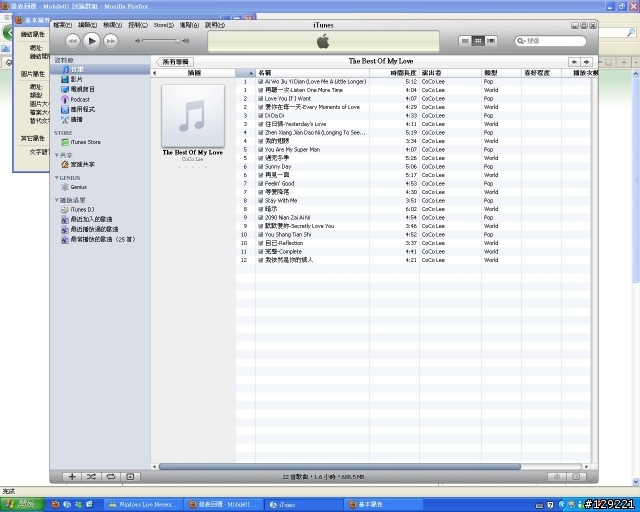The image size is (640, 512).
Task: Open the 檢視 menu
Action: 112,25
